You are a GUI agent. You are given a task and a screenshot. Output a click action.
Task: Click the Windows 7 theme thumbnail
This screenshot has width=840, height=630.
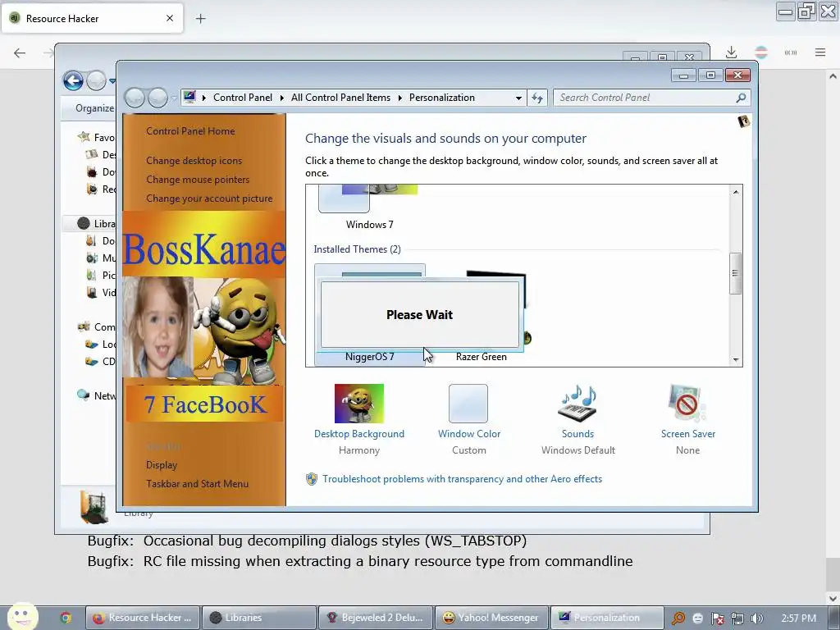coord(368,199)
